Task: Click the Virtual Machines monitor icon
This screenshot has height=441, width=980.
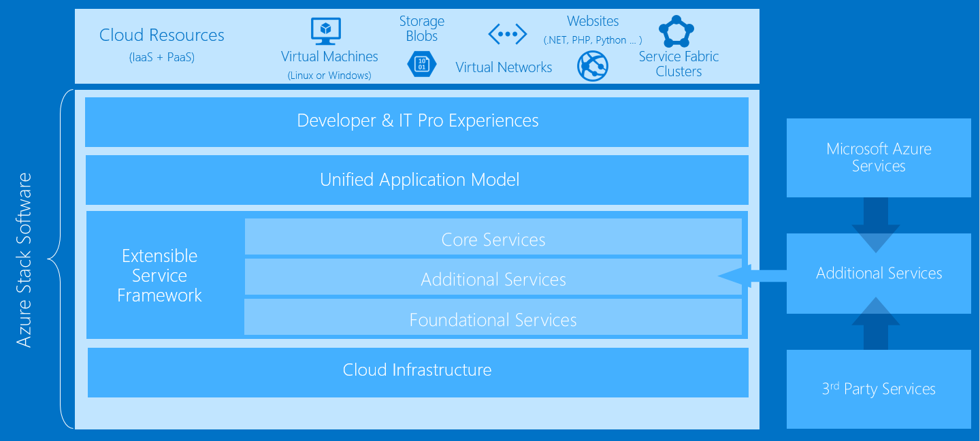Action: pos(326,31)
